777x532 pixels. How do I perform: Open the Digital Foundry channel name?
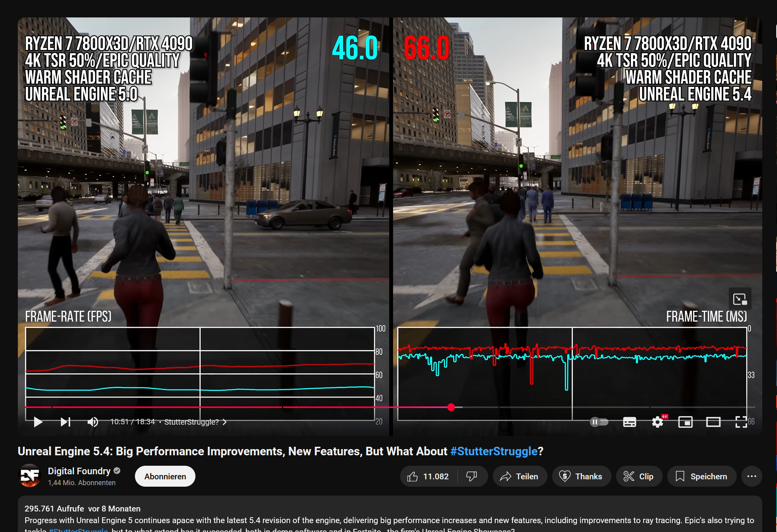[79, 471]
